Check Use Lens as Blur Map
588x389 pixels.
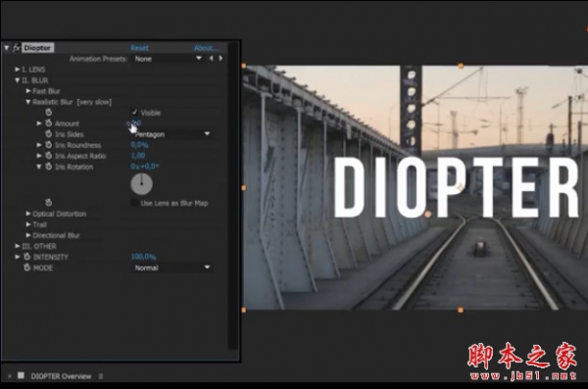click(x=134, y=203)
